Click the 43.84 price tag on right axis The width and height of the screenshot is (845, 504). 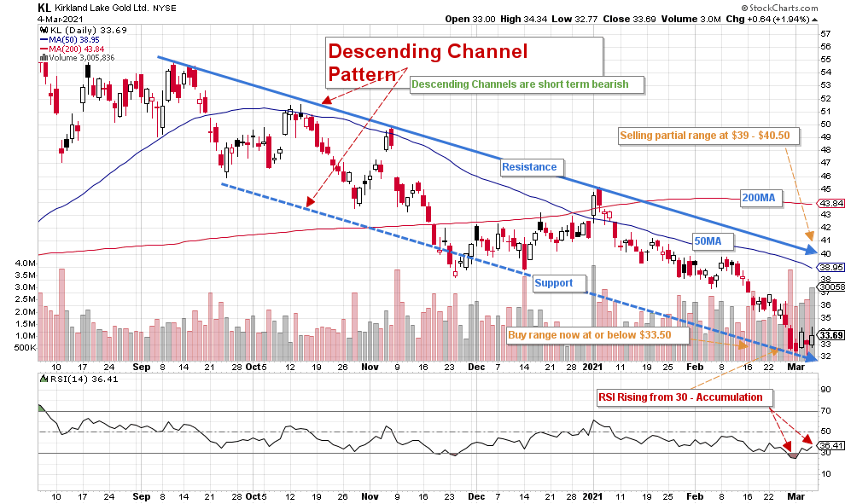click(x=831, y=203)
